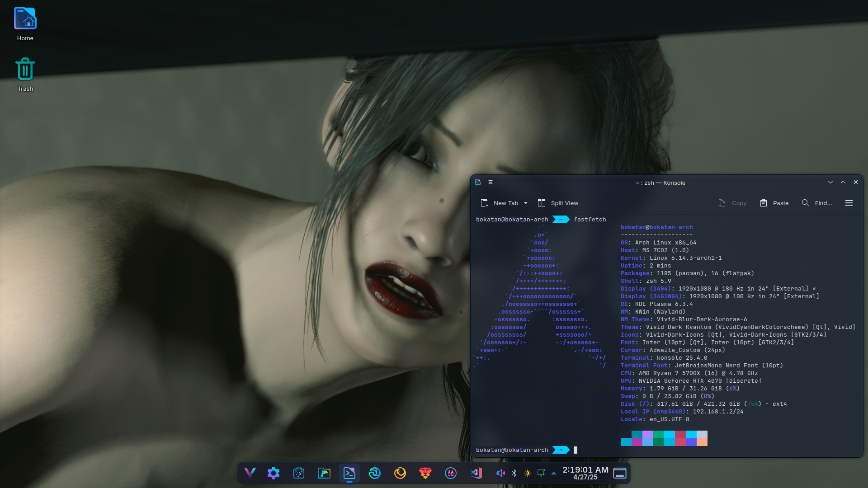This screenshot has height=488, width=868.
Task: Expand the hidden system tray icons arrow
Action: (x=554, y=473)
